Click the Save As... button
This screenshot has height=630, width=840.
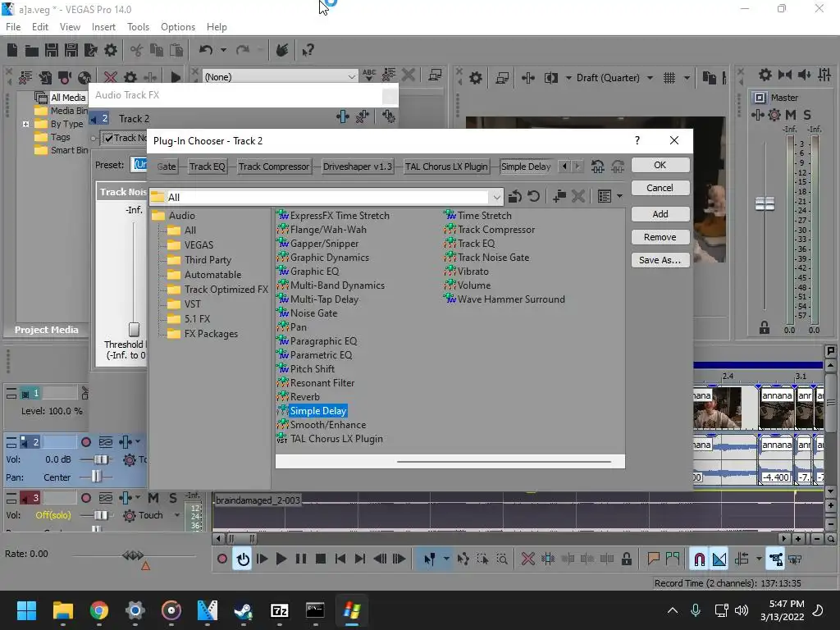tap(660, 260)
